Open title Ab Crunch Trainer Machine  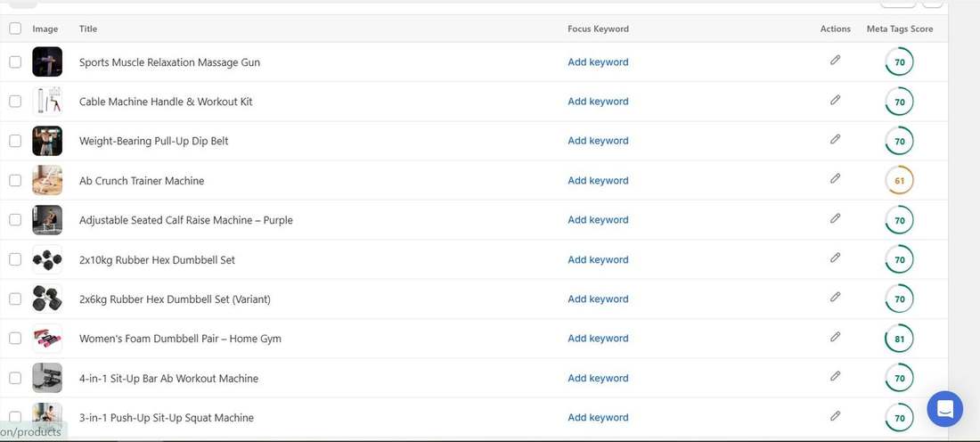tap(142, 180)
